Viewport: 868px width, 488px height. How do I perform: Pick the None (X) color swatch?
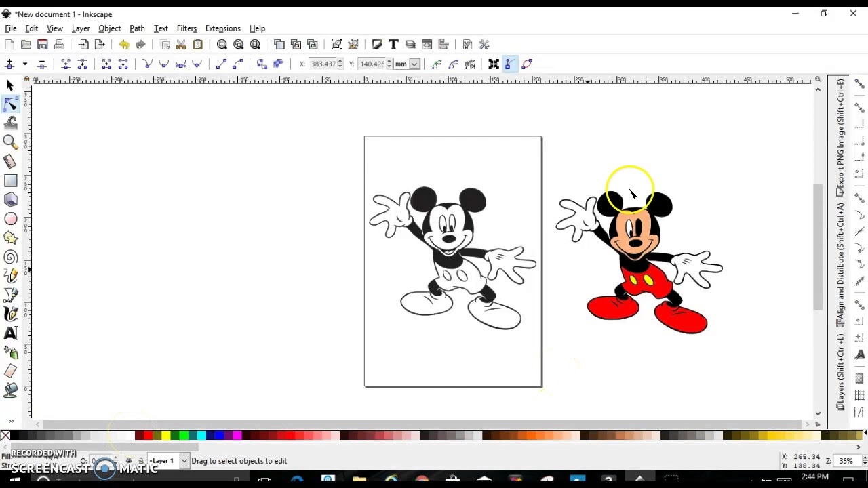5,435
